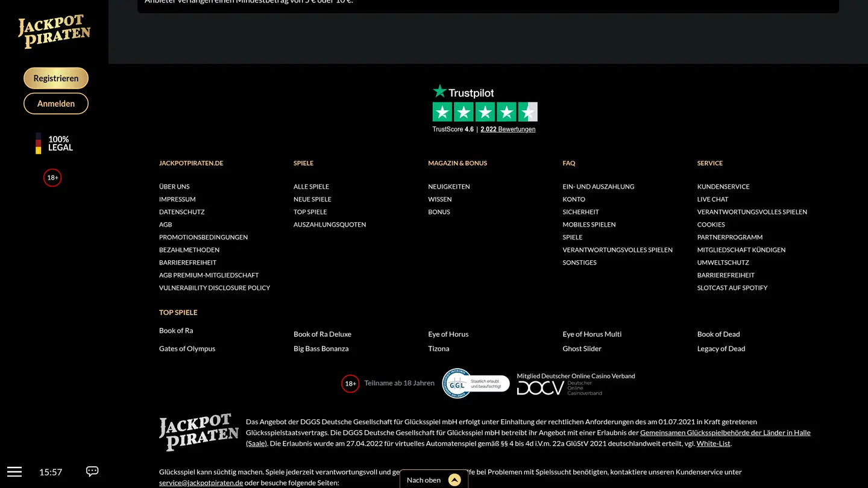Open Mitgliedschaft kündigen

coord(741,250)
